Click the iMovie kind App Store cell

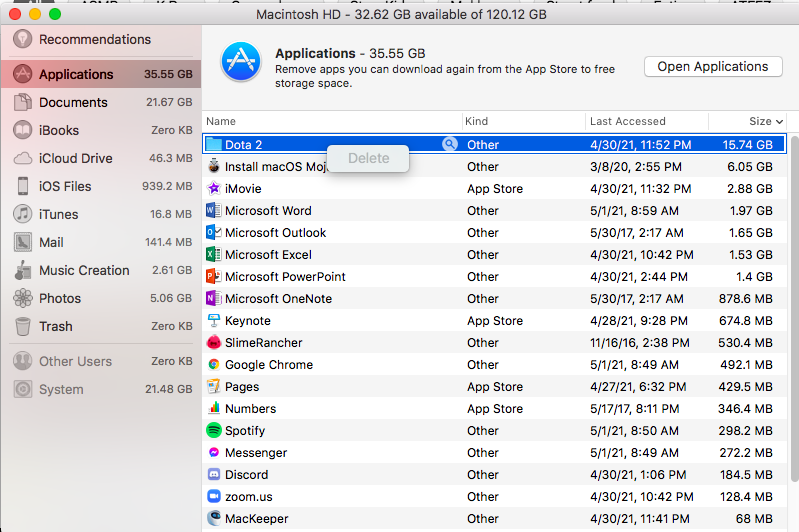click(x=495, y=189)
